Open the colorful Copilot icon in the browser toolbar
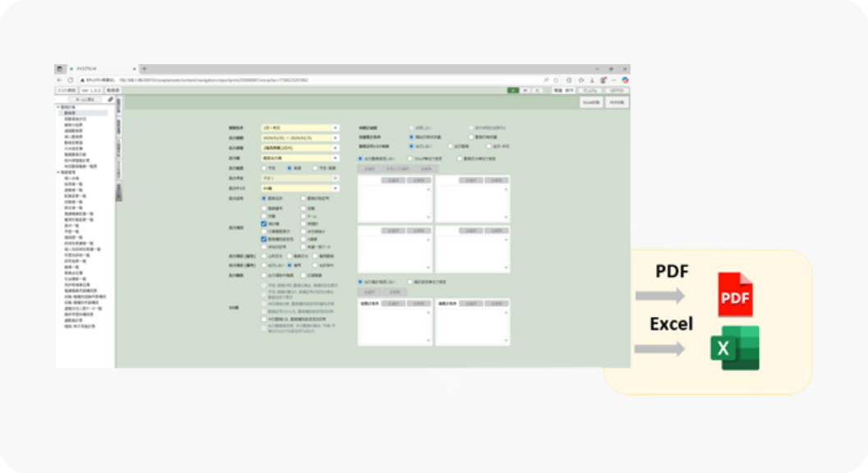Screen dimensions: 868x473 tap(625, 80)
